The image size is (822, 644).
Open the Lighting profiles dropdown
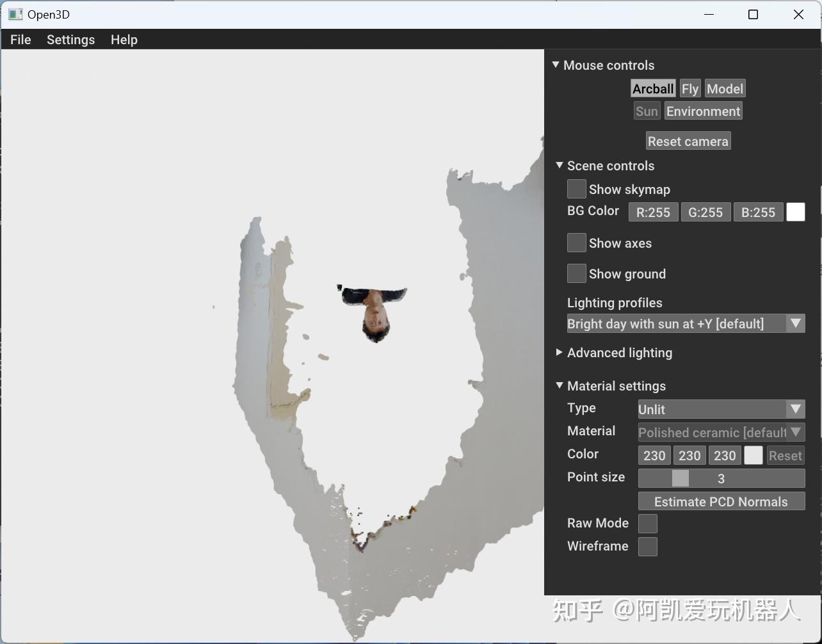[685, 323]
